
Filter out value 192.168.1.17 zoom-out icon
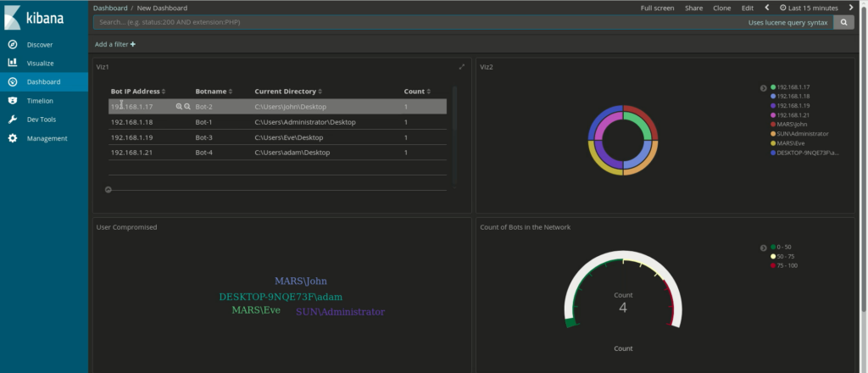click(187, 107)
